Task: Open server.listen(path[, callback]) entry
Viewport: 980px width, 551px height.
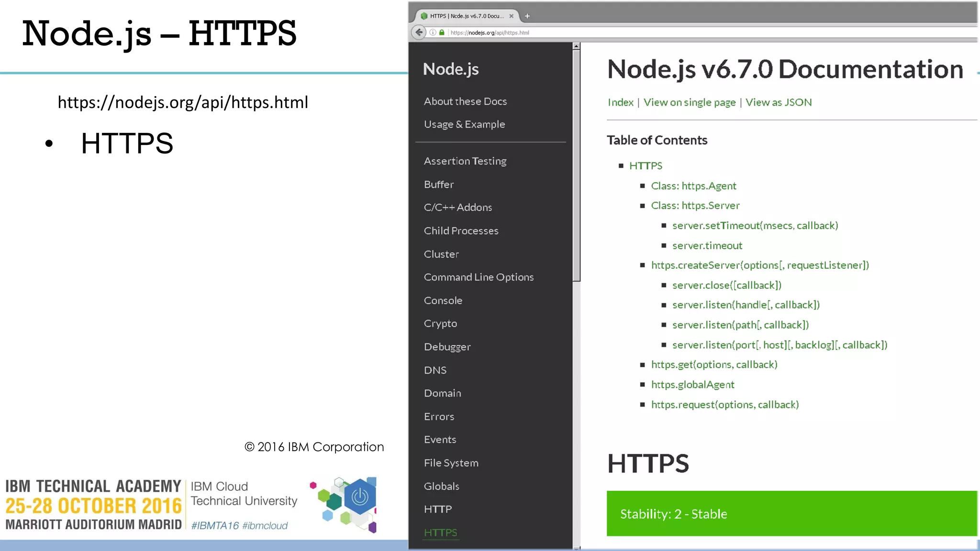Action: [x=740, y=325]
